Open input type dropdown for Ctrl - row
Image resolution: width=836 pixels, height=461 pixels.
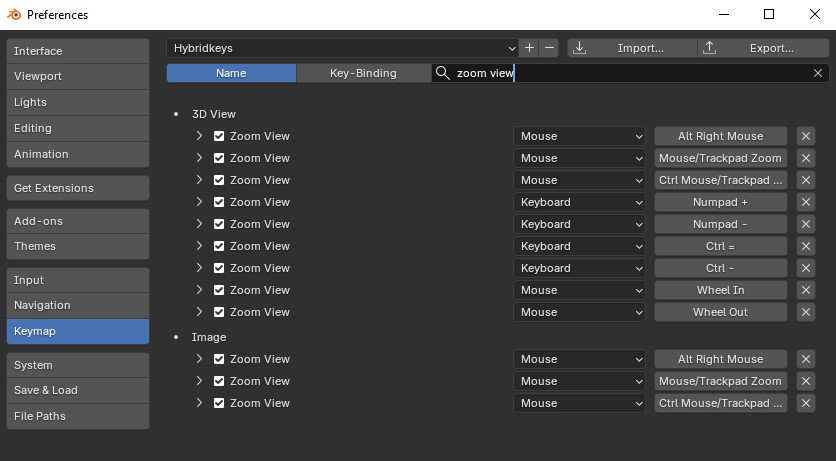580,268
